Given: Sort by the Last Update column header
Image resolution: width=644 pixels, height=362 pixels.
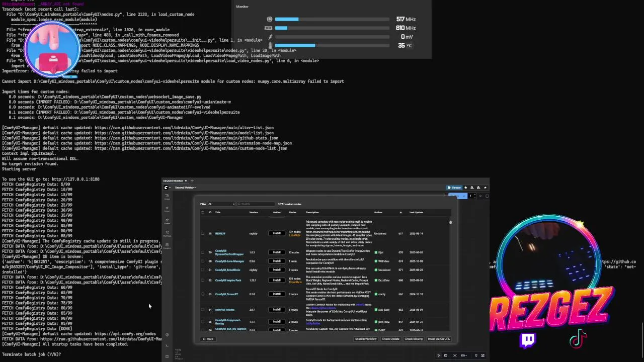Looking at the screenshot, I should (x=416, y=212).
